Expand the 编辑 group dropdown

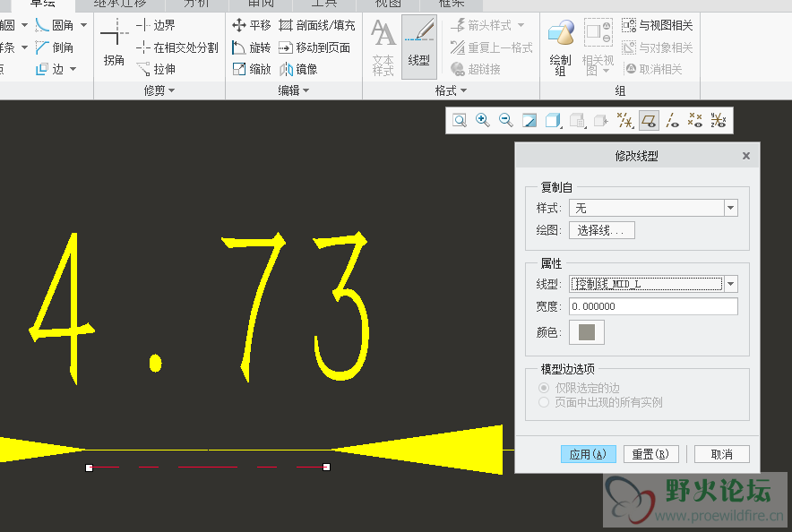[x=294, y=90]
